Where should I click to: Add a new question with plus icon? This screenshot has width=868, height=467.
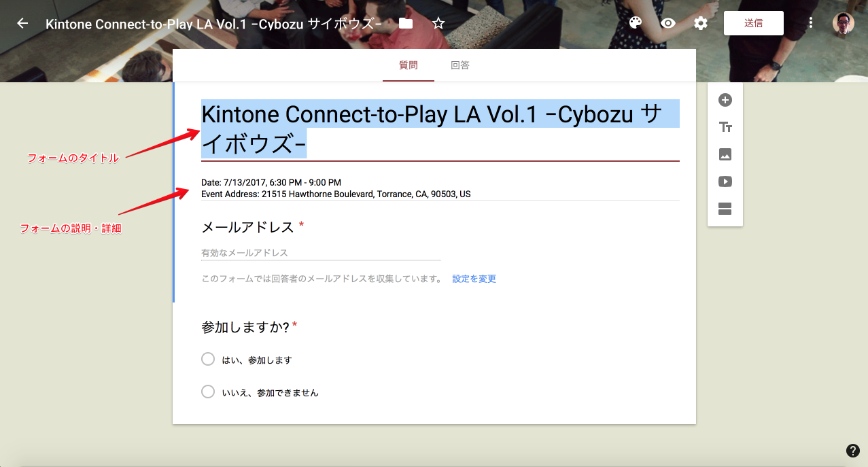pyautogui.click(x=725, y=100)
